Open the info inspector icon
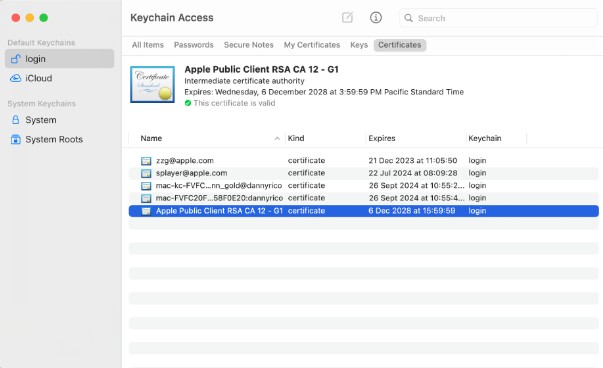 (376, 17)
